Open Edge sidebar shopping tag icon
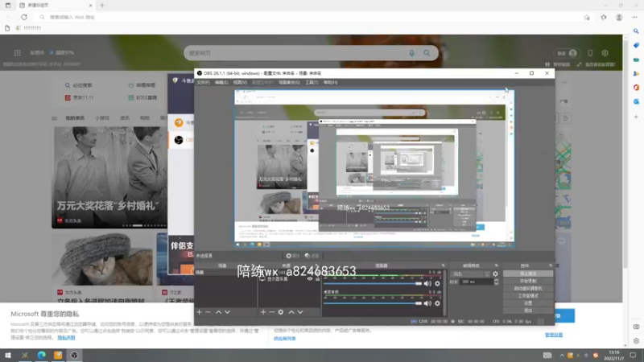 coord(636,45)
